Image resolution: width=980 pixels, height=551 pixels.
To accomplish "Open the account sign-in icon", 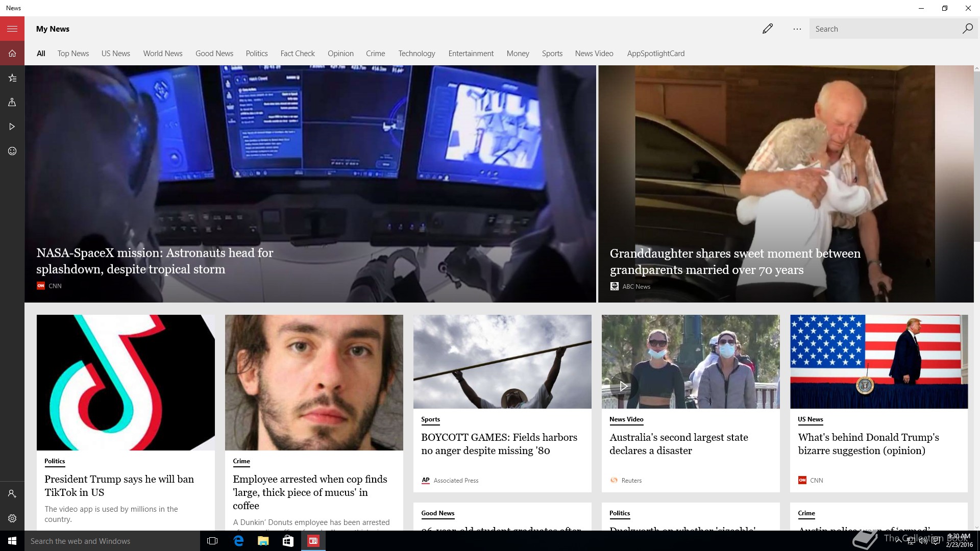I will tap(12, 494).
